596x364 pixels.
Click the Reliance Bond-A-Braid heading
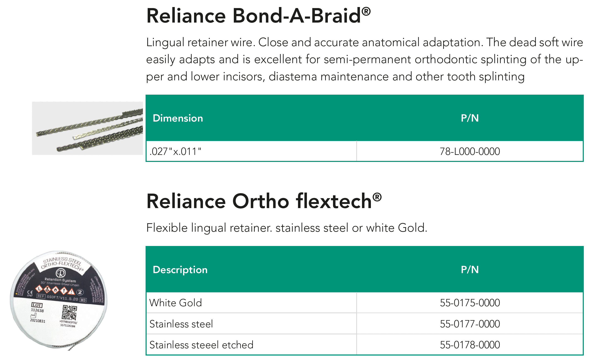click(258, 16)
